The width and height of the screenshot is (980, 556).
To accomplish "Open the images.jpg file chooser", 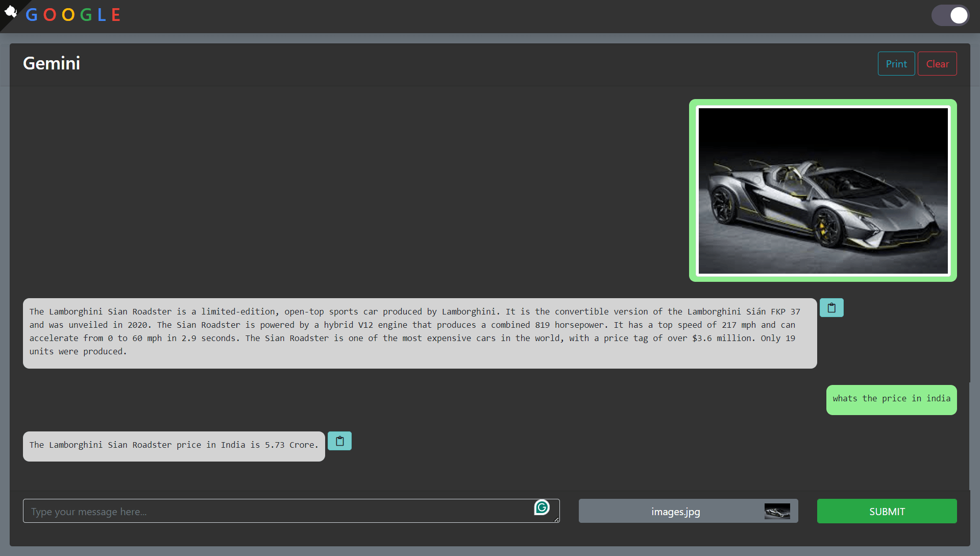I will coord(675,511).
